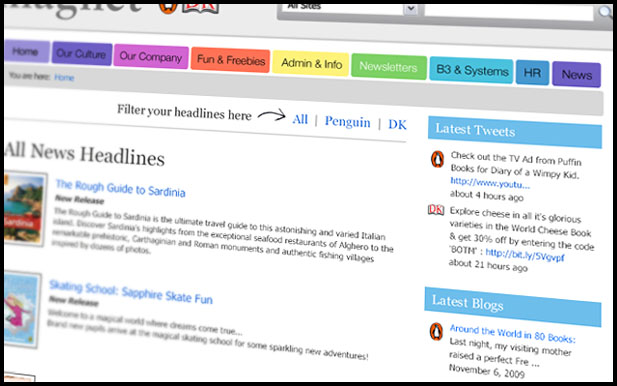Click the Skating School book cover thumbnail
The image size is (617, 386).
point(22,309)
